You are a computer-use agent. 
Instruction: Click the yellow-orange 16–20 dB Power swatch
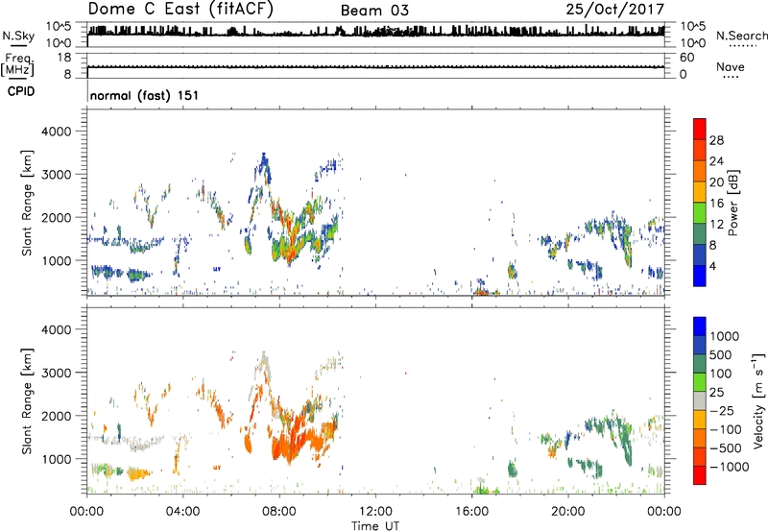[700, 192]
